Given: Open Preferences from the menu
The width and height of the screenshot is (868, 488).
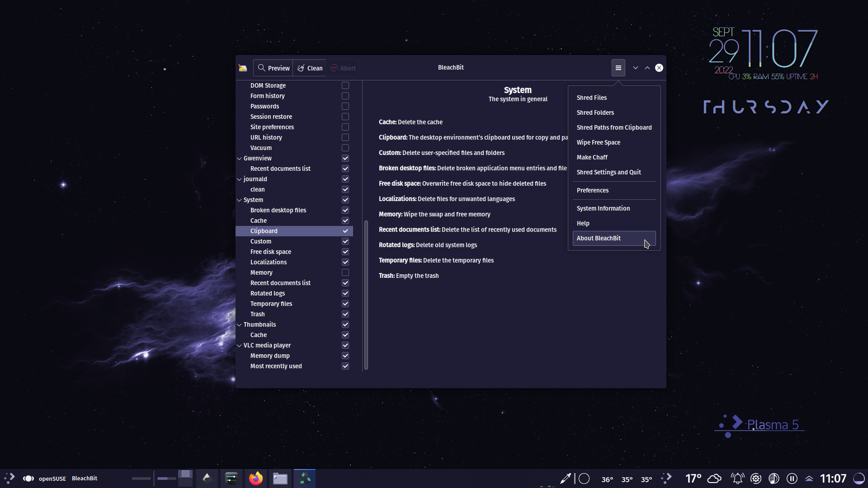Looking at the screenshot, I should [x=614, y=190].
